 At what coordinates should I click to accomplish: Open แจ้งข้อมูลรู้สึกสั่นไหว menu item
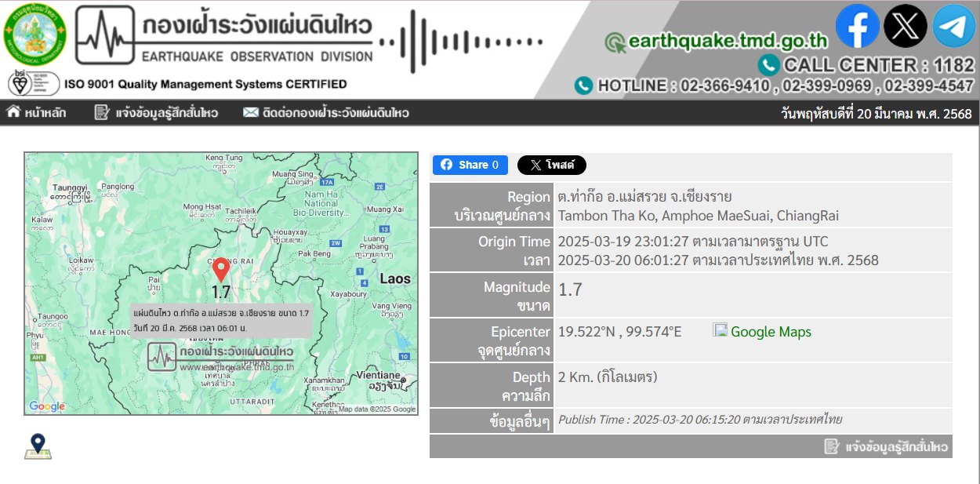click(x=156, y=113)
